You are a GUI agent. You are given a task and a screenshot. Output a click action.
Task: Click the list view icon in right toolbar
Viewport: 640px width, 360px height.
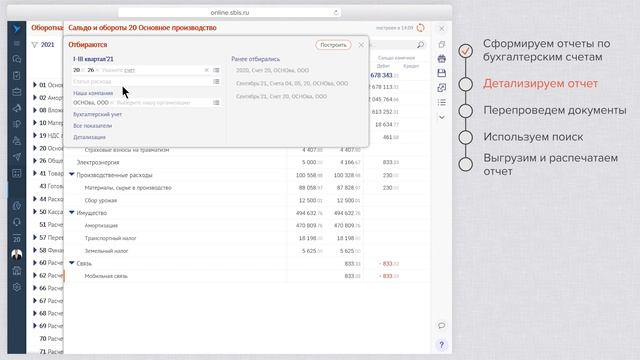point(442,102)
